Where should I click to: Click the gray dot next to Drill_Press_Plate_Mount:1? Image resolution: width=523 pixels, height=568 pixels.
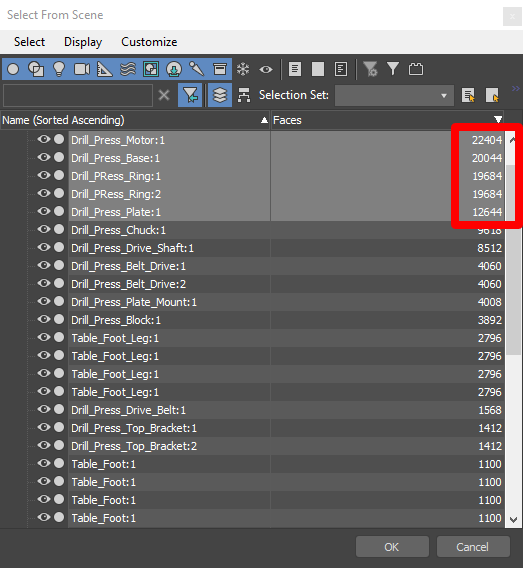(x=59, y=301)
